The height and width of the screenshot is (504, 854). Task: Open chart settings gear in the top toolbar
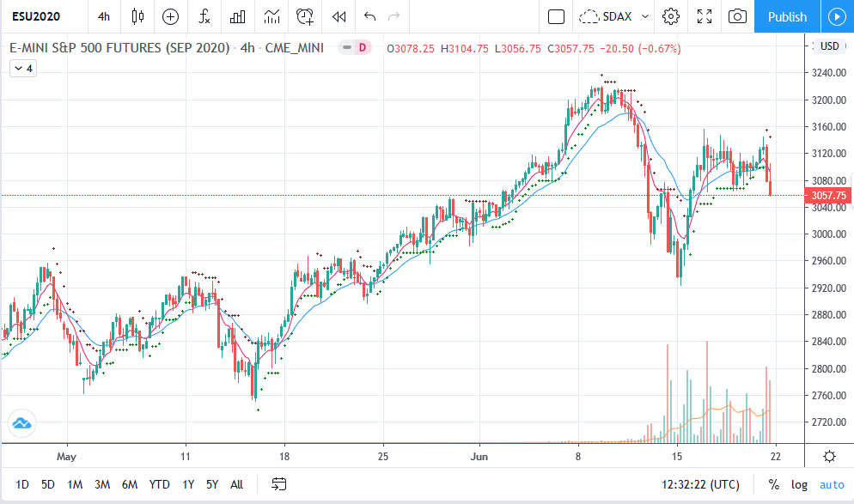tap(671, 16)
